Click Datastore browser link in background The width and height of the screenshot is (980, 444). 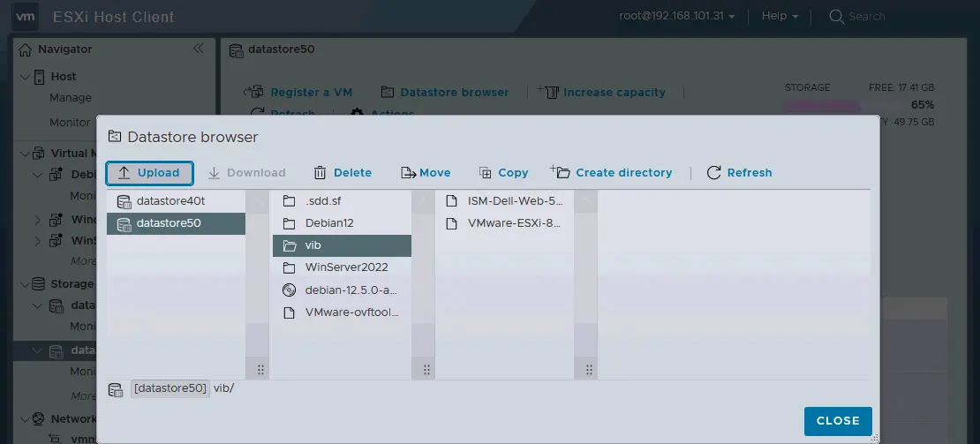pos(455,93)
